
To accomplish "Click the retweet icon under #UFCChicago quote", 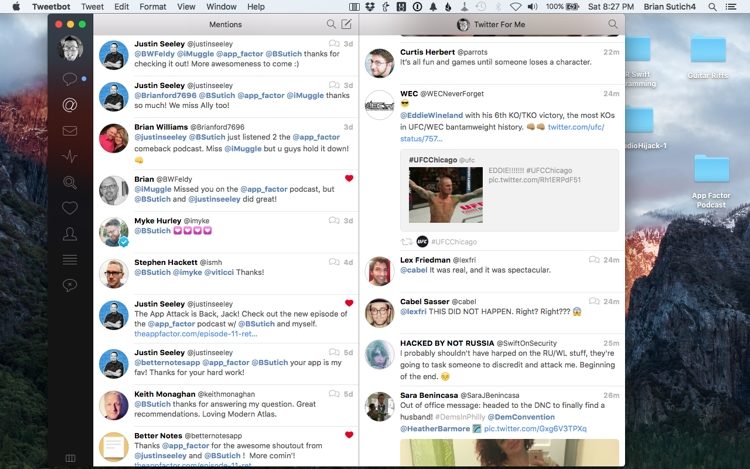I will click(407, 242).
